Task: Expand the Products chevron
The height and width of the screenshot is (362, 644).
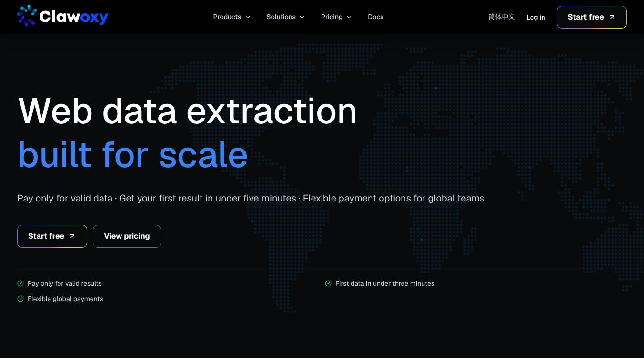Action: (x=248, y=17)
